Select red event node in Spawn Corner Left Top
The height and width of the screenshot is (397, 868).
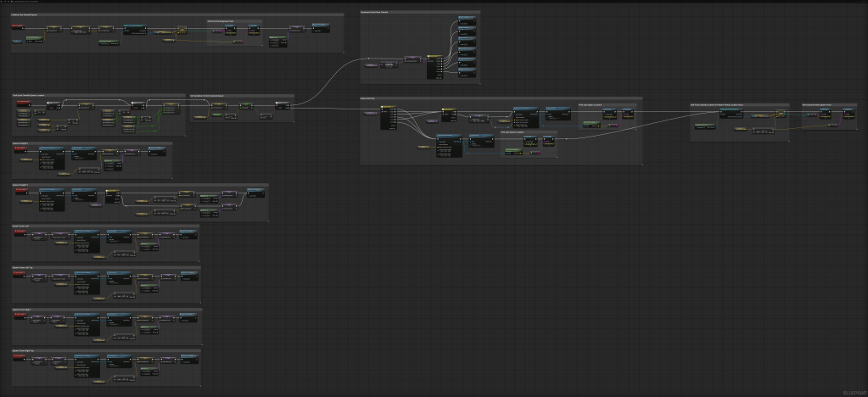(x=19, y=275)
